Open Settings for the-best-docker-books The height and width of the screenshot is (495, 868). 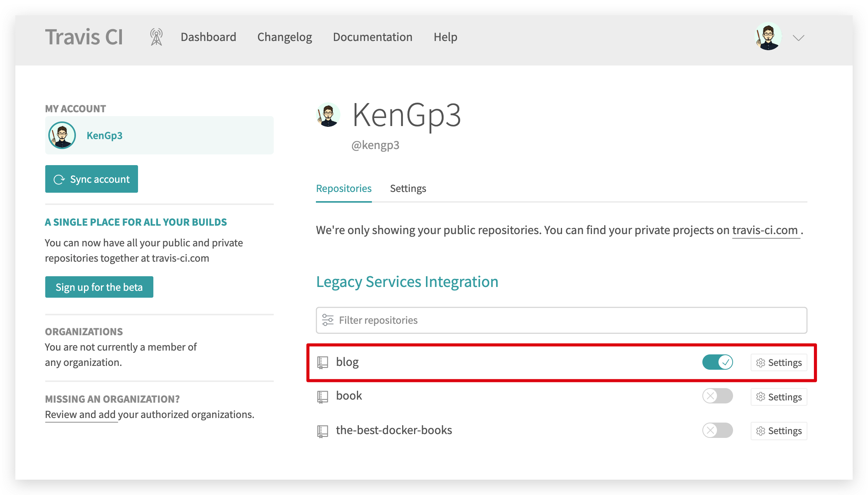[x=779, y=431]
